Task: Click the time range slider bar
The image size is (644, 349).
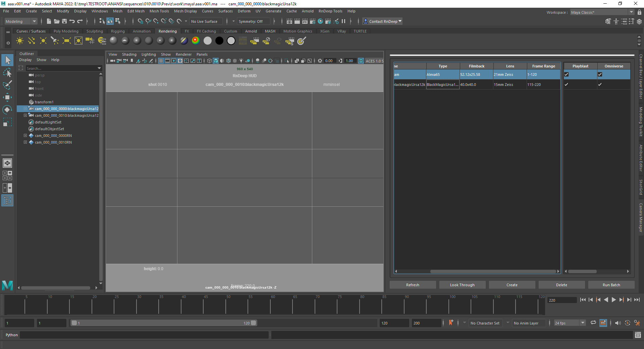Action: (x=163, y=323)
